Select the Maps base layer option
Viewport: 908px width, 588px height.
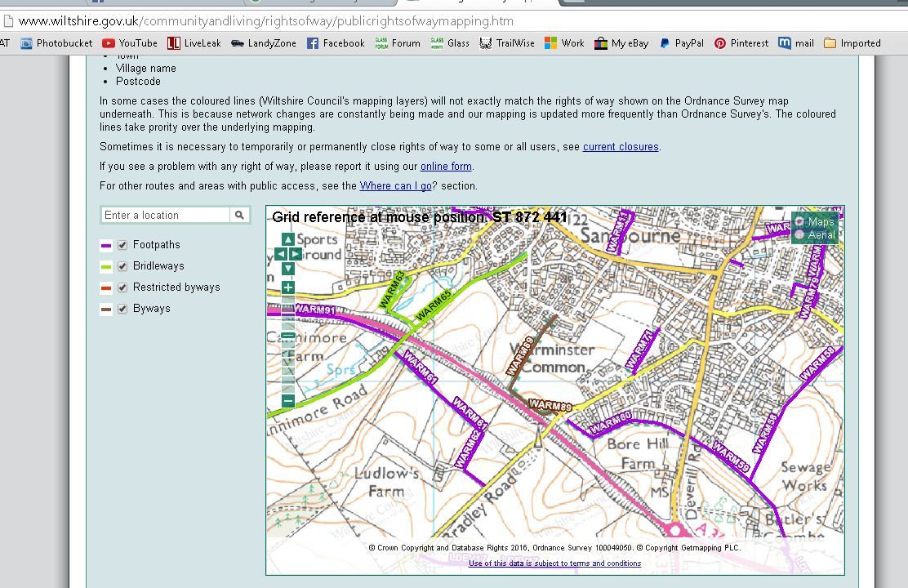[799, 221]
